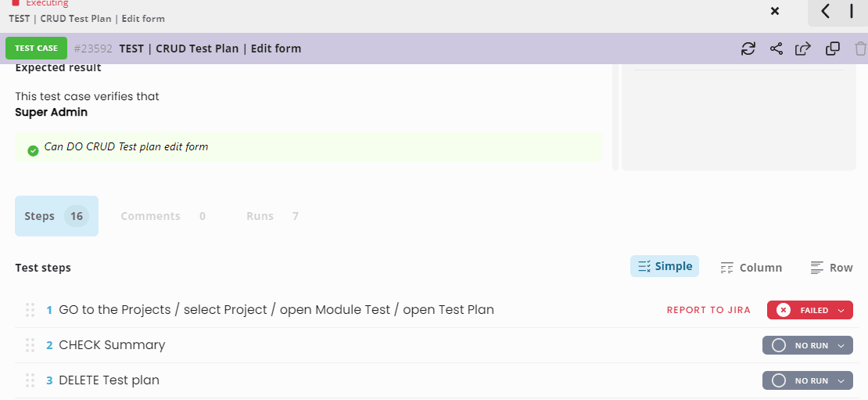The width and height of the screenshot is (868, 400).
Task: Close the executing panel with X
Action: point(775,11)
